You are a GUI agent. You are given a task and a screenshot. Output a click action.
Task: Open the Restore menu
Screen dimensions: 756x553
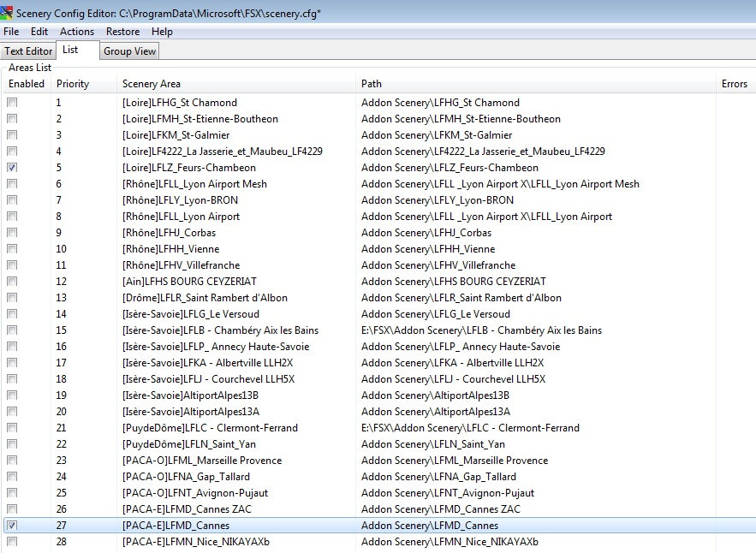pyautogui.click(x=123, y=32)
